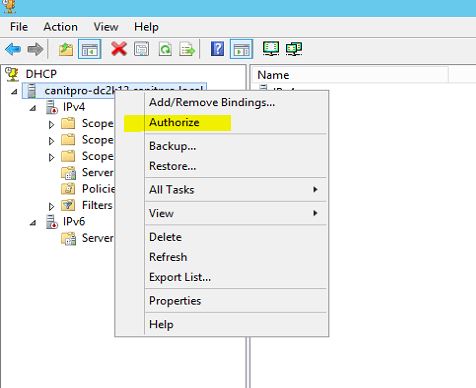Click the export list toolbar icon
The height and width of the screenshot is (388, 476).
coord(187,49)
